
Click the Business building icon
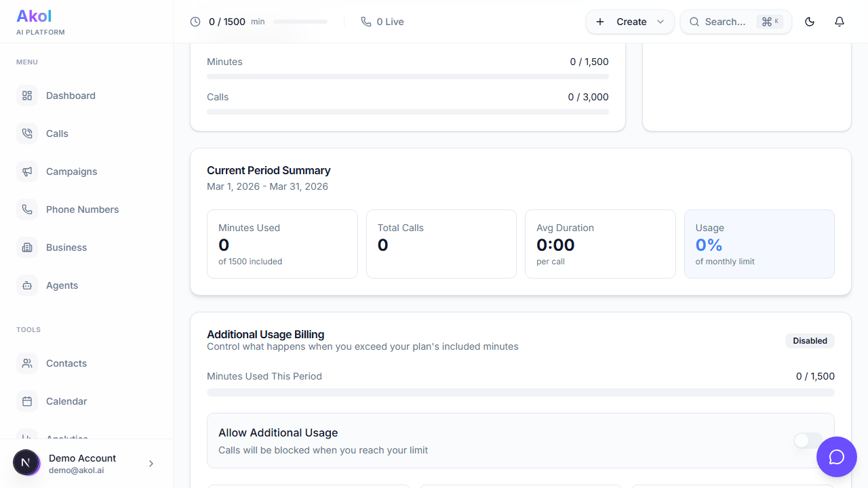coord(27,247)
